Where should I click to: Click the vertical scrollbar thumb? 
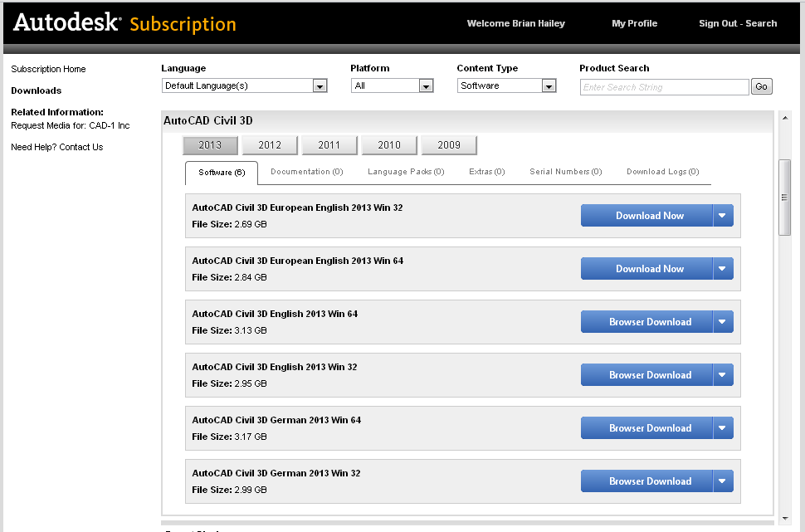click(784, 198)
